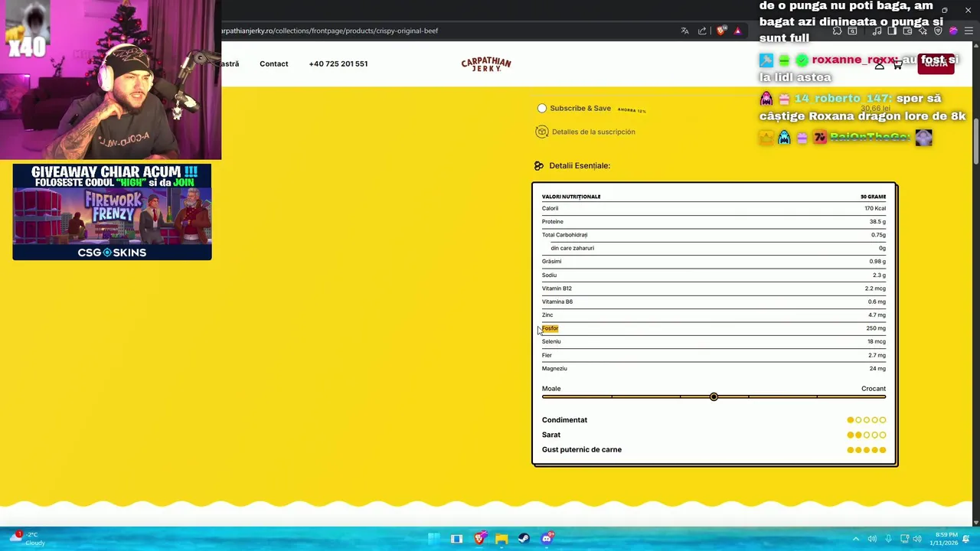This screenshot has width=980, height=551.
Task: Click the Sodiu row label
Action: pos(549,275)
